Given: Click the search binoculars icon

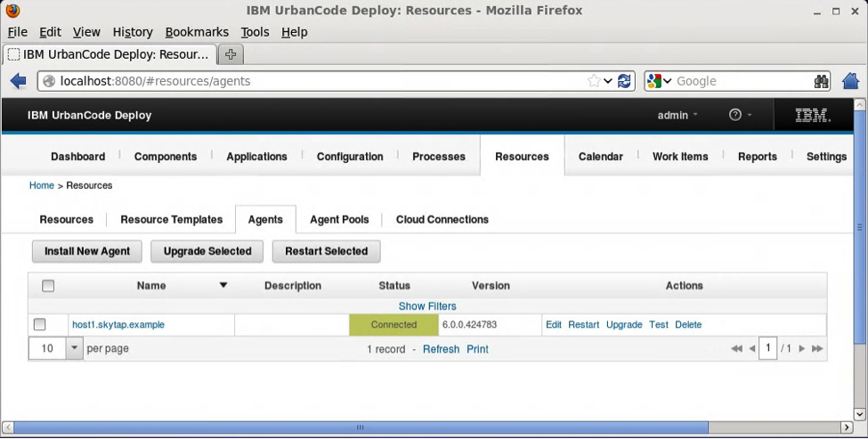Looking at the screenshot, I should point(821,81).
